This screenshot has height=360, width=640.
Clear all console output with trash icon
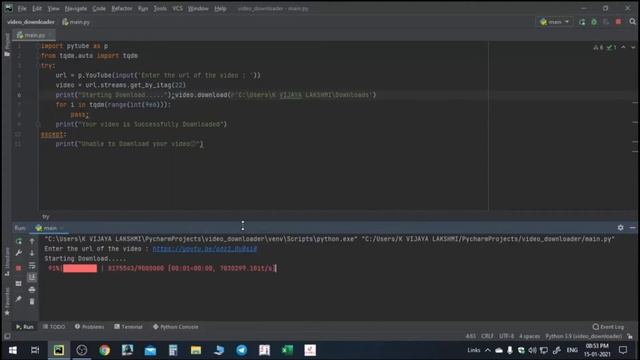(32, 302)
